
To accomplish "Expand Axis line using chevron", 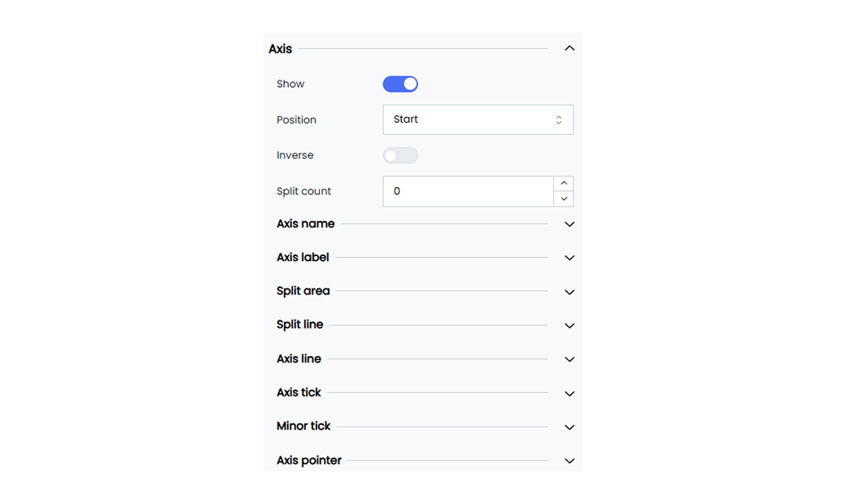I will (x=569, y=359).
